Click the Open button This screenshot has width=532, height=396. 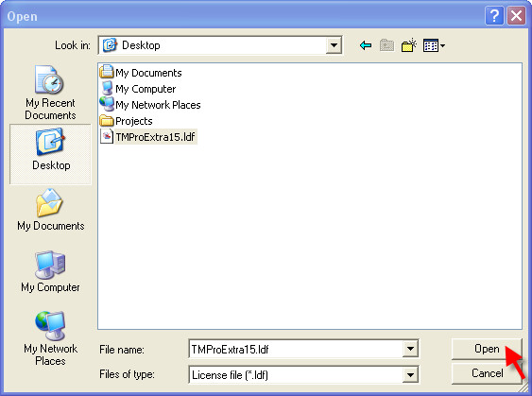point(487,349)
